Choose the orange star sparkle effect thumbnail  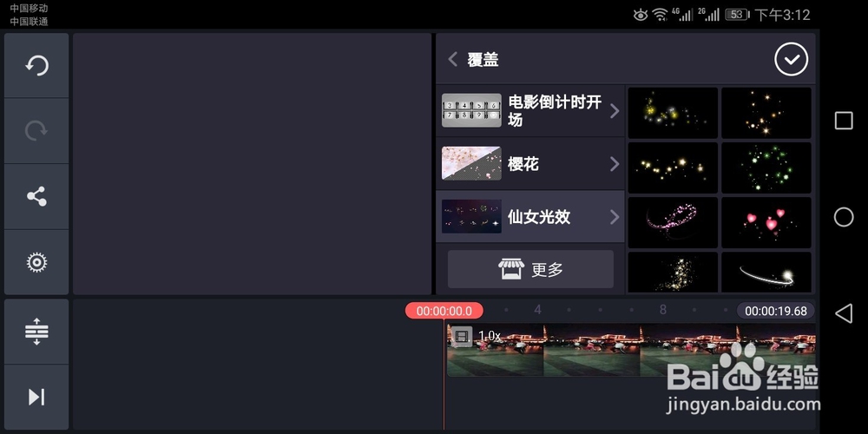pyautogui.click(x=766, y=113)
